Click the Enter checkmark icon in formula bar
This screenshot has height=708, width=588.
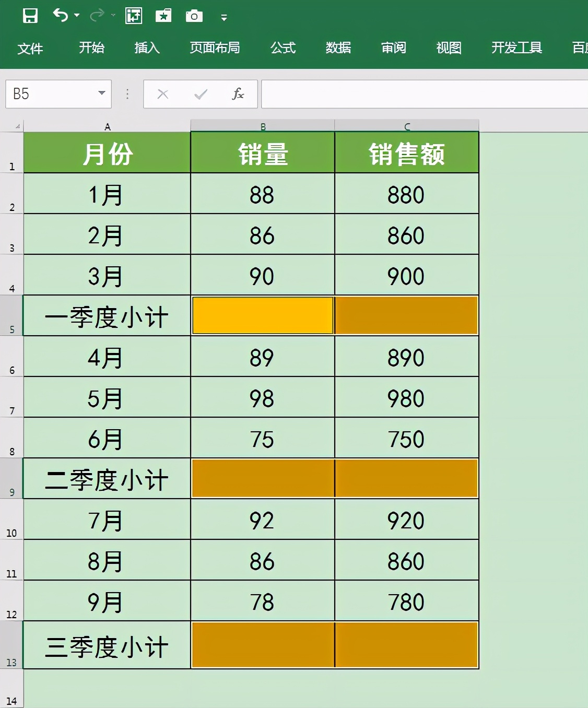coord(201,94)
